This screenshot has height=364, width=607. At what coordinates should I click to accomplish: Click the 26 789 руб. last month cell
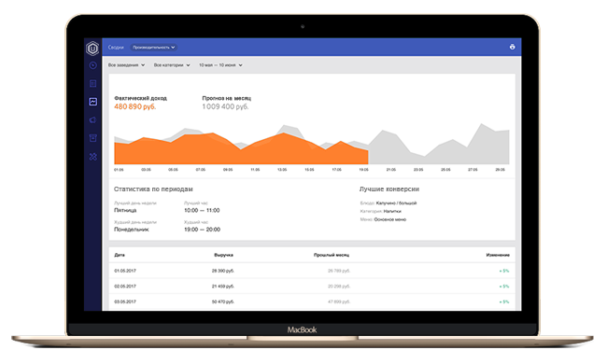point(339,271)
